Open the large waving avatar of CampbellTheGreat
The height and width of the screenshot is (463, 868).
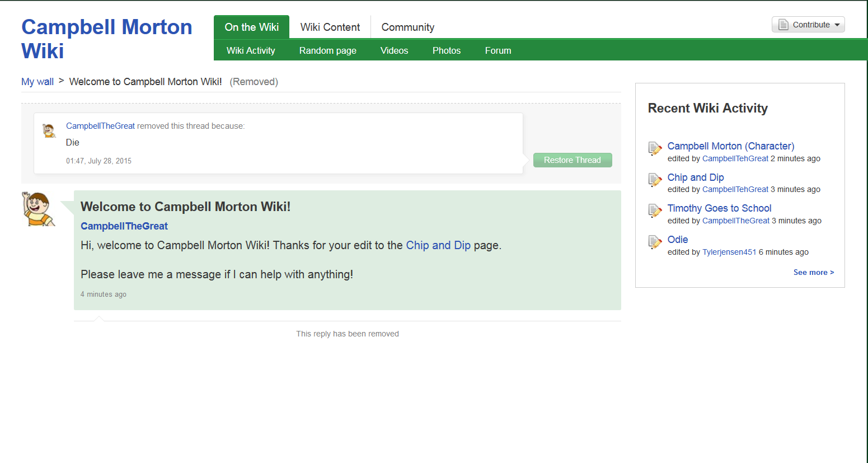coord(39,208)
